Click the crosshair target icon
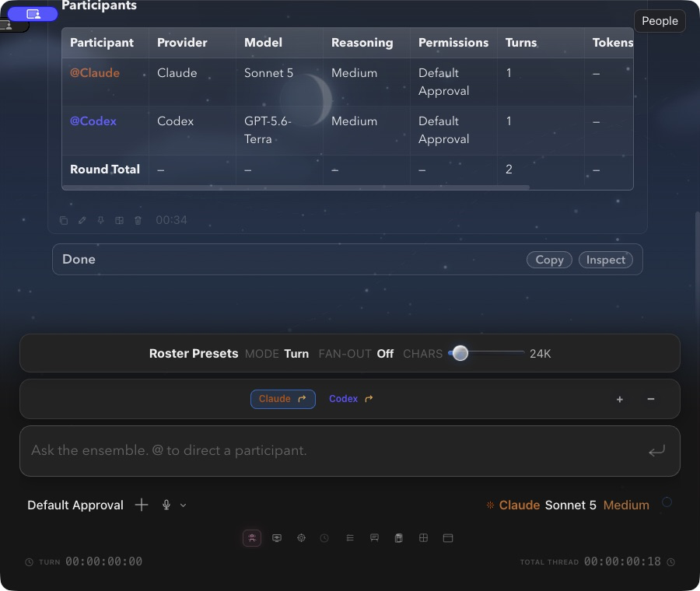 pyautogui.click(x=301, y=538)
